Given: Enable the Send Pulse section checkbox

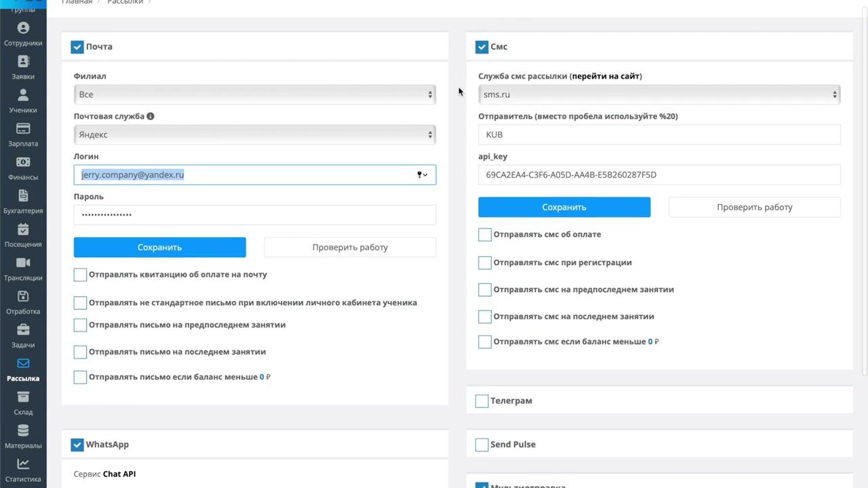Looking at the screenshot, I should pyautogui.click(x=482, y=445).
